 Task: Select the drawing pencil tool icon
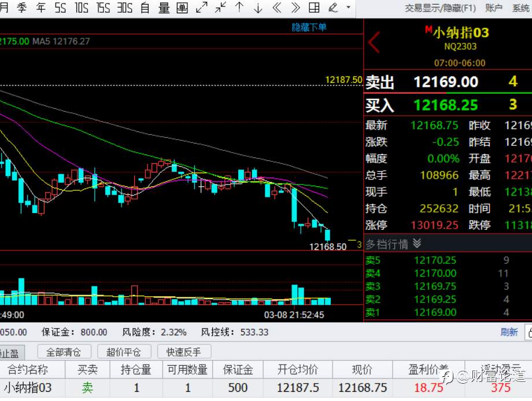[333, 8]
